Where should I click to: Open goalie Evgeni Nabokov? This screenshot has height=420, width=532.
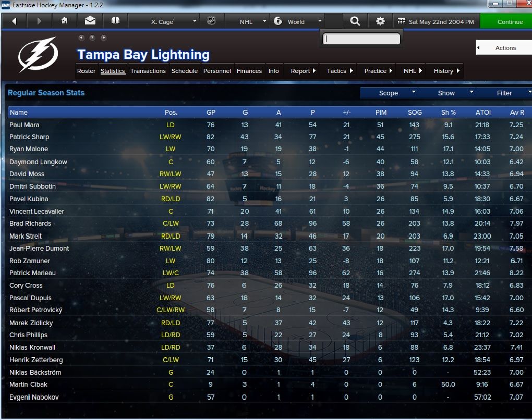pos(34,397)
